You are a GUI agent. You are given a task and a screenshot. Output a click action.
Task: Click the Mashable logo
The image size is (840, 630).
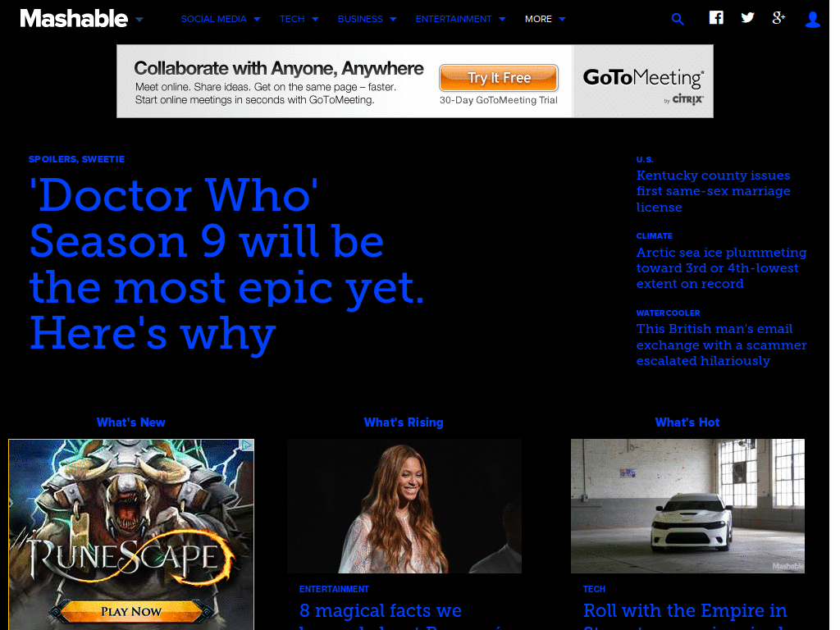point(74,19)
